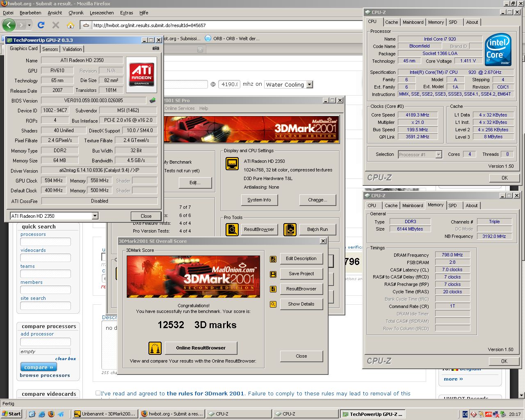Click Show Details button
The height and width of the screenshot is (420, 525).
coord(301,304)
